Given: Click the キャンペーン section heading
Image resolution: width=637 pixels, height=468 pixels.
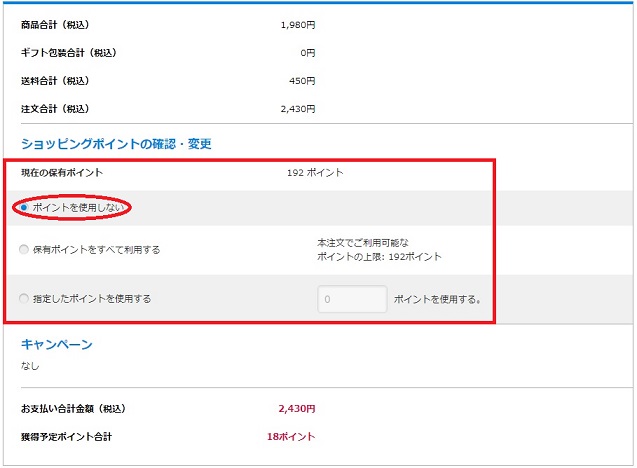Looking at the screenshot, I should click(57, 344).
